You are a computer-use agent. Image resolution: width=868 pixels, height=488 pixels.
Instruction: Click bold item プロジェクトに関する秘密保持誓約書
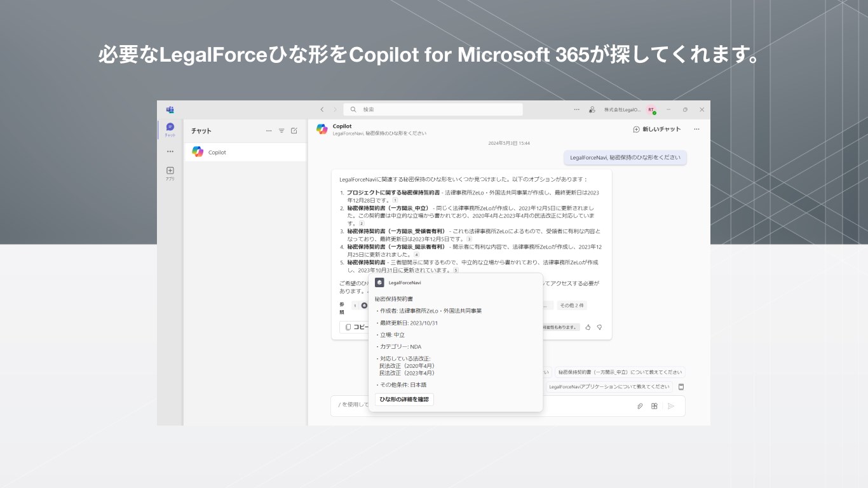393,193
